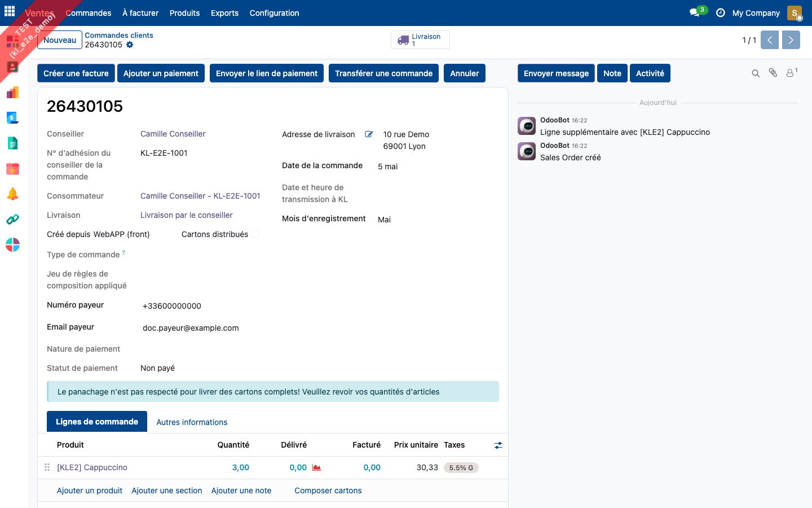Click Transférer une commande

click(383, 73)
